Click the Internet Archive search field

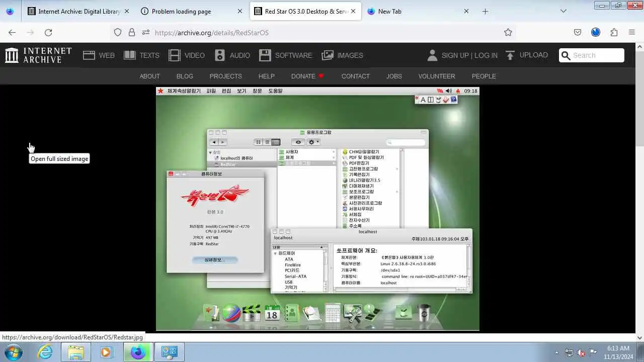(592, 55)
